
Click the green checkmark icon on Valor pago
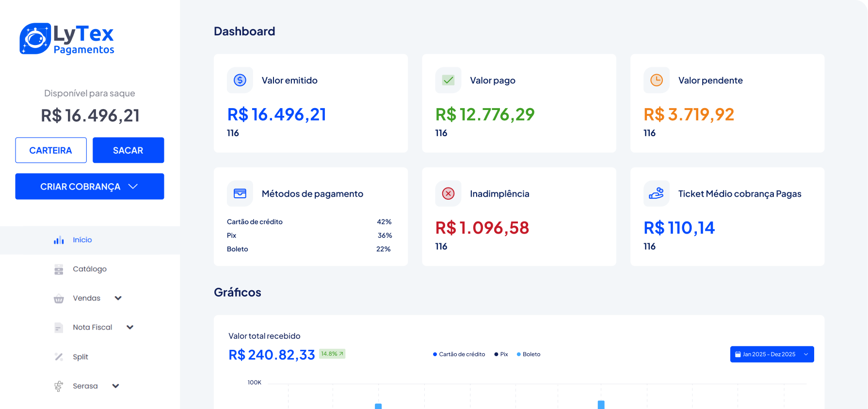[x=449, y=80]
